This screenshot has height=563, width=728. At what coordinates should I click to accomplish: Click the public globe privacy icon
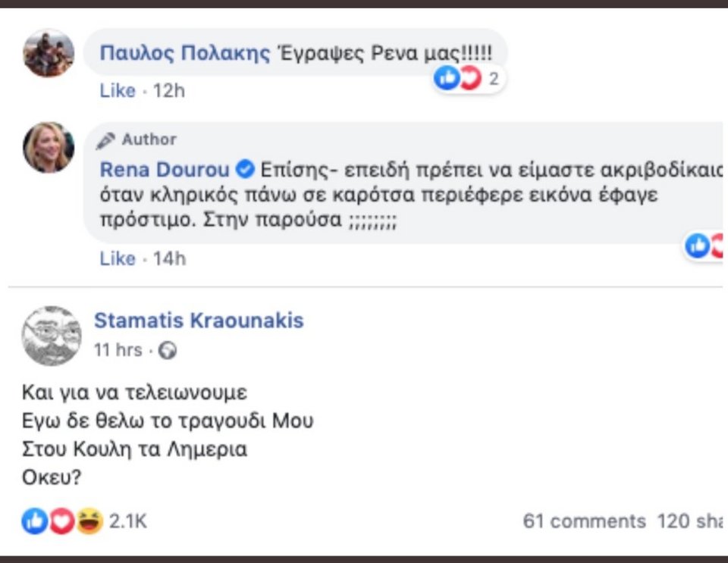169,351
